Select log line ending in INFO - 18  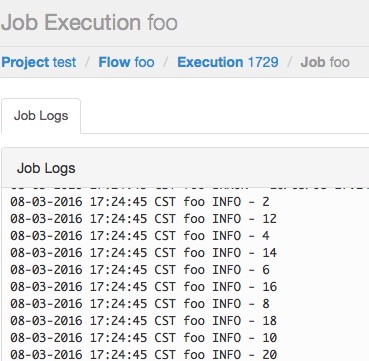click(143, 321)
